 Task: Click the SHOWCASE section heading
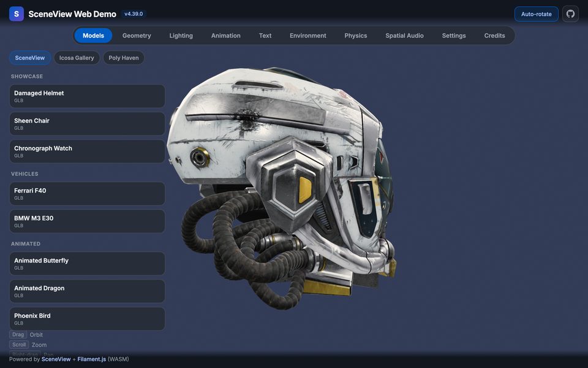[27, 76]
